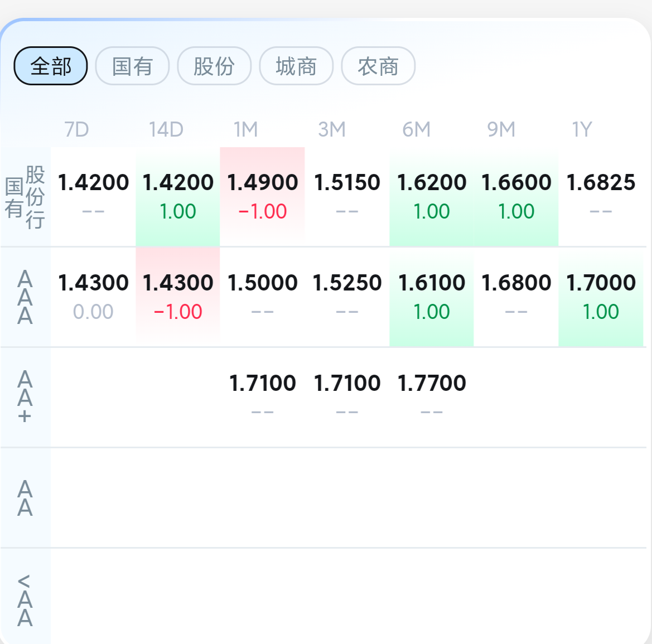Switch to the 股份 bank filter
The height and width of the screenshot is (644, 652).
pyautogui.click(x=214, y=66)
